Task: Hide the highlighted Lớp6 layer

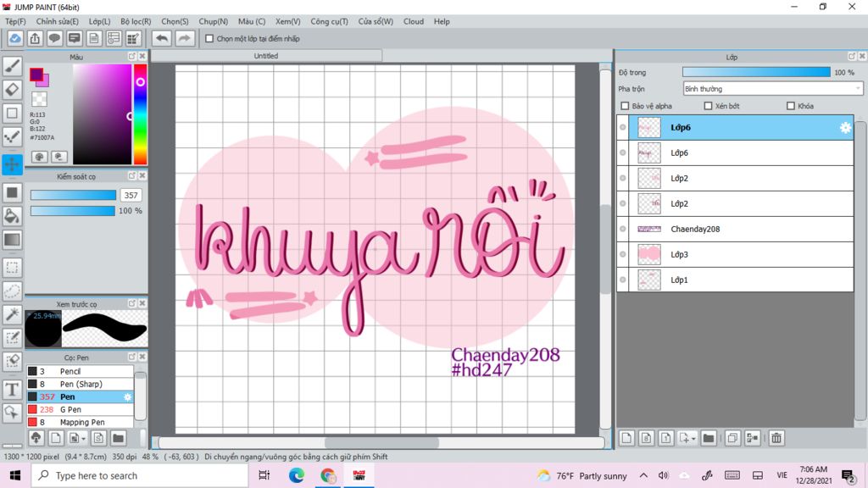Action: pyautogui.click(x=623, y=127)
